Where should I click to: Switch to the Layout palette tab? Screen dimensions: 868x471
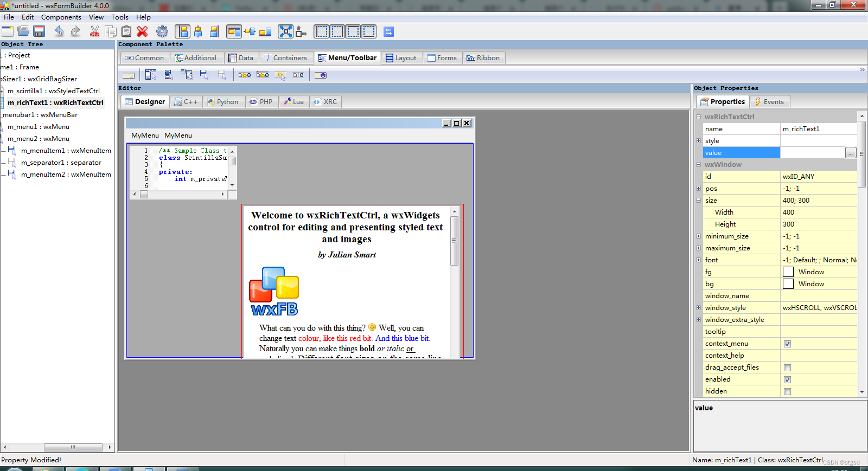point(401,58)
